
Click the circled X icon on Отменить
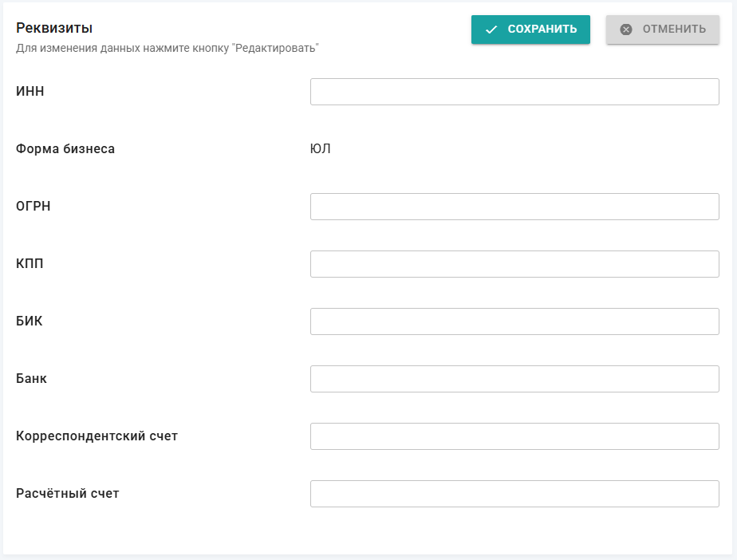point(626,30)
